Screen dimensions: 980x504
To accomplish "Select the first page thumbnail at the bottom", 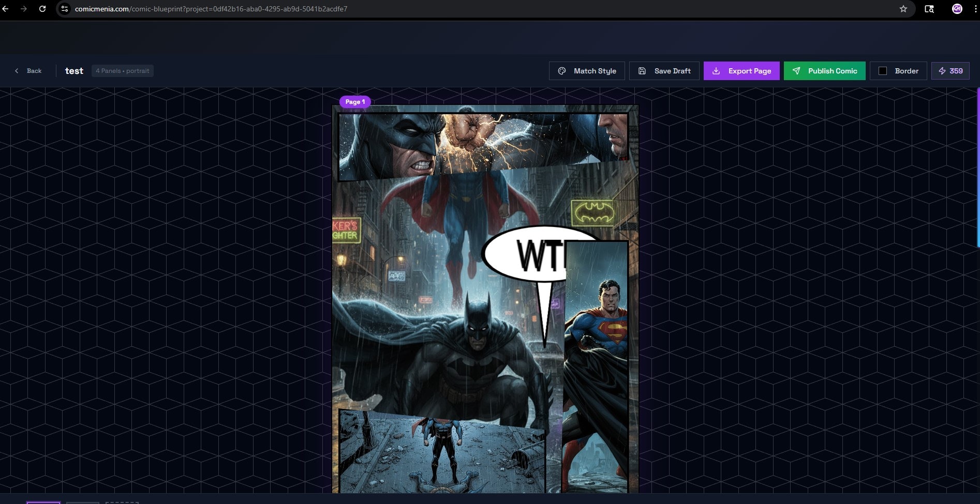I will coord(43,502).
